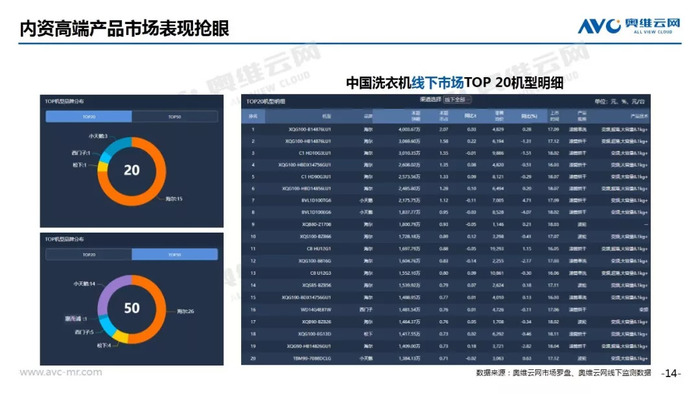Switch to TOP20 in the lower donut panel
This screenshot has height=394, width=700.
(x=89, y=254)
